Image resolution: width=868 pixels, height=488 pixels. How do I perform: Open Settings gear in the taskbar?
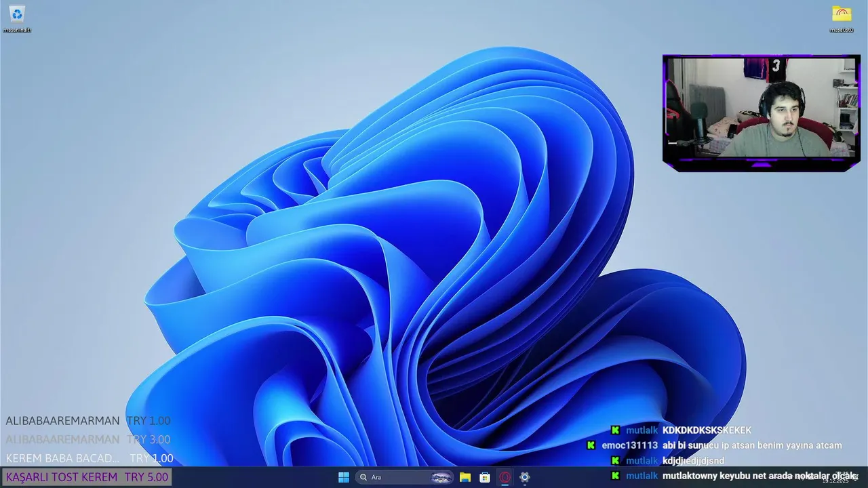524,477
